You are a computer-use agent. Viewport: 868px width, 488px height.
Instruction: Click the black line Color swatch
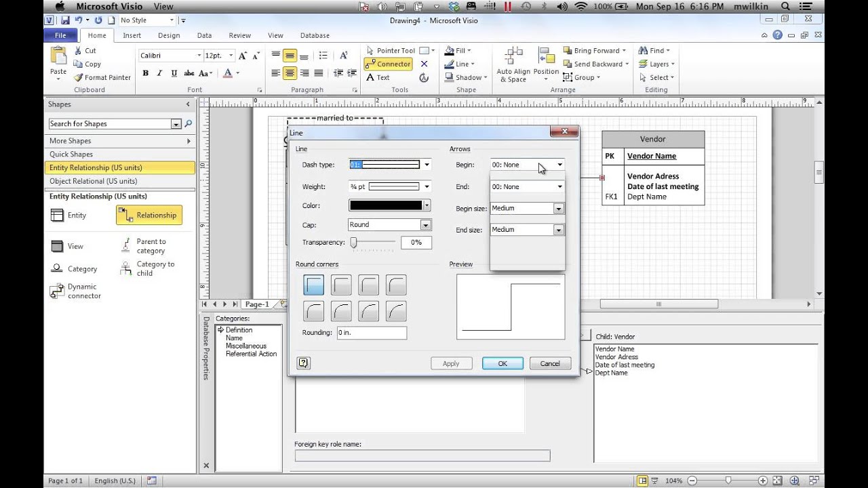pyautogui.click(x=385, y=205)
